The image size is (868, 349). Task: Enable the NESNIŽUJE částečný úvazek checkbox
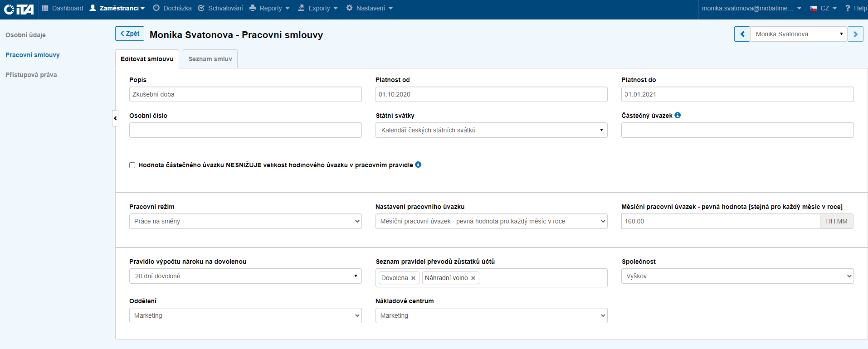132,165
